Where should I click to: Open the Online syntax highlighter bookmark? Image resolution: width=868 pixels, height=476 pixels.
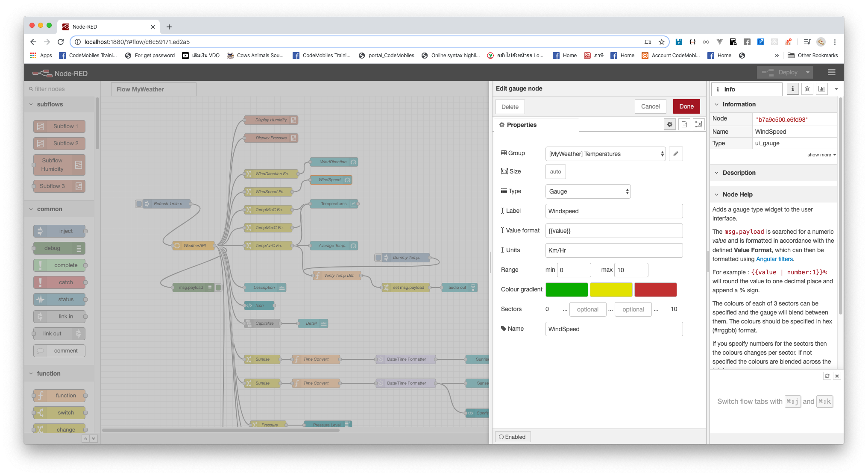click(451, 56)
